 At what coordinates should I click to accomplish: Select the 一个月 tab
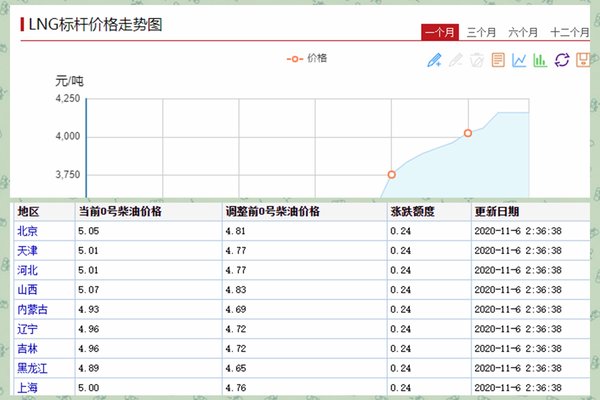click(440, 33)
